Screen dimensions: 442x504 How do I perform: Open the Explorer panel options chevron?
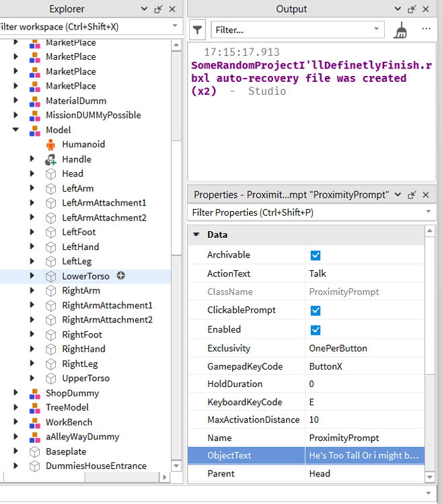(x=144, y=9)
